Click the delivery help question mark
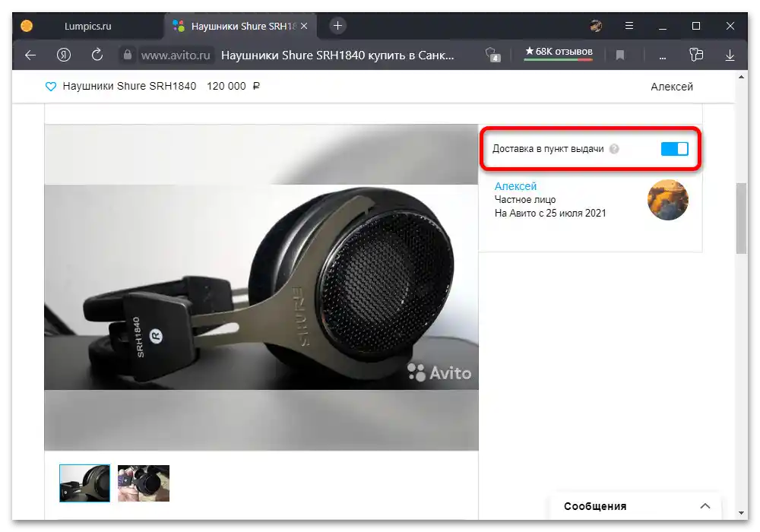This screenshot has width=760, height=532. (614, 149)
